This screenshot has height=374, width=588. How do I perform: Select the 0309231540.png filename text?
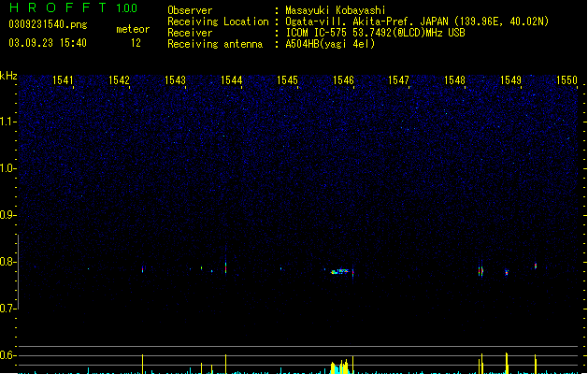(x=48, y=24)
